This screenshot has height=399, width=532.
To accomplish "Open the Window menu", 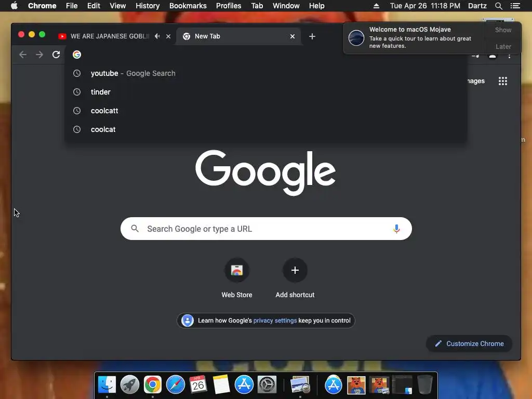I will pyautogui.click(x=286, y=6).
